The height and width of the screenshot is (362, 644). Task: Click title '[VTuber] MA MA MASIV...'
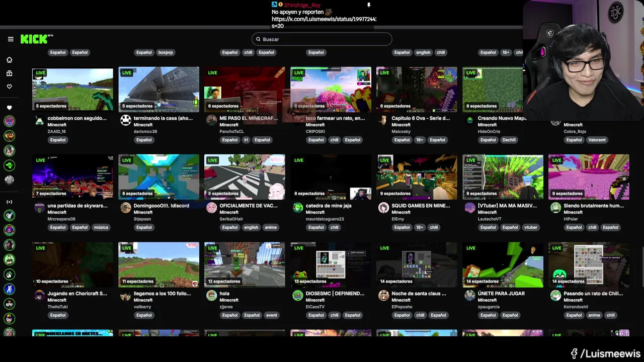pyautogui.click(x=507, y=206)
